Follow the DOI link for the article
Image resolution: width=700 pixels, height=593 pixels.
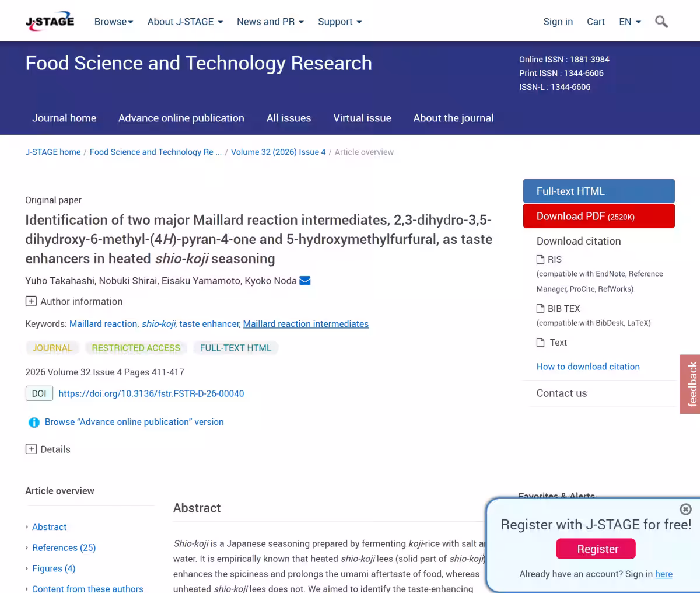[x=151, y=393]
